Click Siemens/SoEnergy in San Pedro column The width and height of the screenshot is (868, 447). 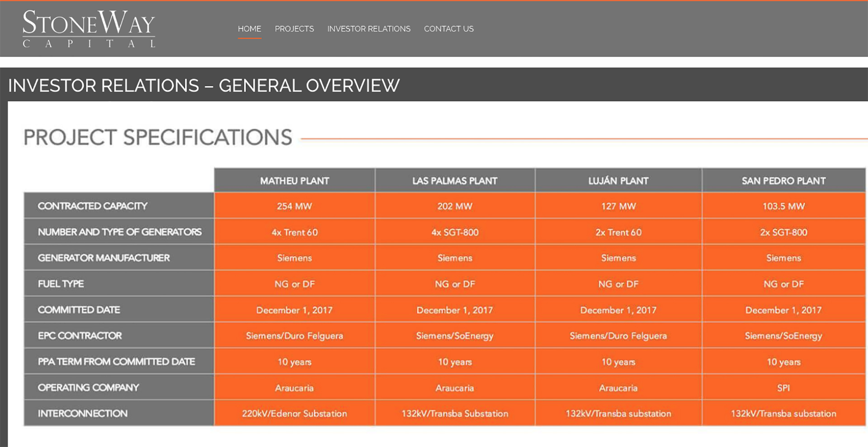tap(784, 336)
